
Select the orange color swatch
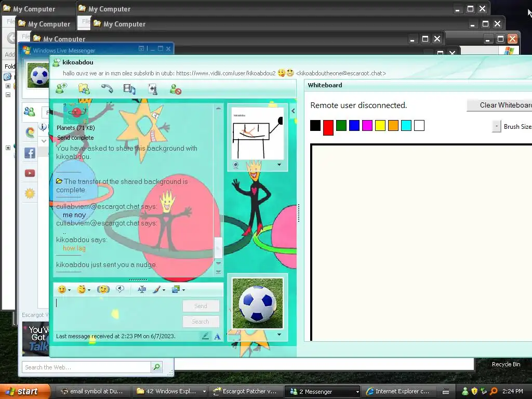[393, 126]
